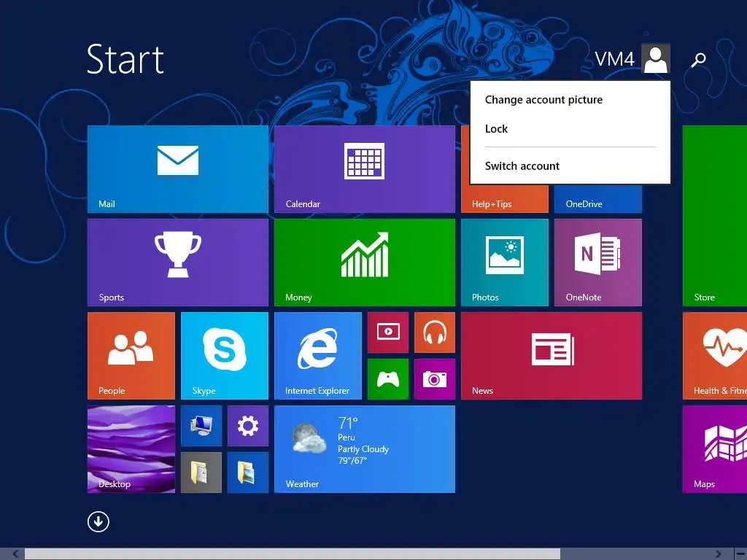This screenshot has width=747, height=560.
Task: Open the Money tile
Action: click(x=365, y=262)
